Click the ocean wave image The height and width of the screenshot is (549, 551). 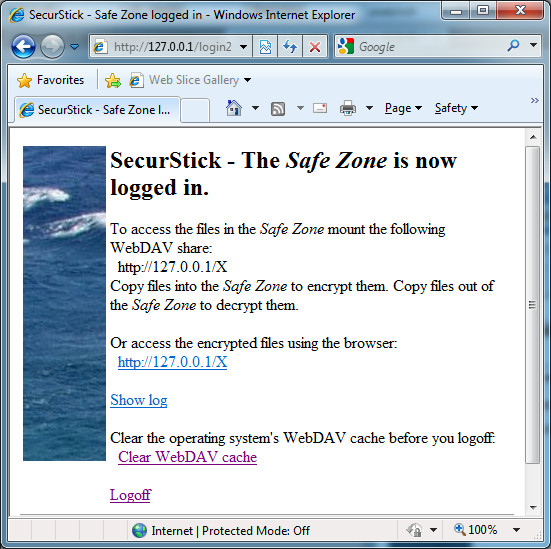point(64,303)
